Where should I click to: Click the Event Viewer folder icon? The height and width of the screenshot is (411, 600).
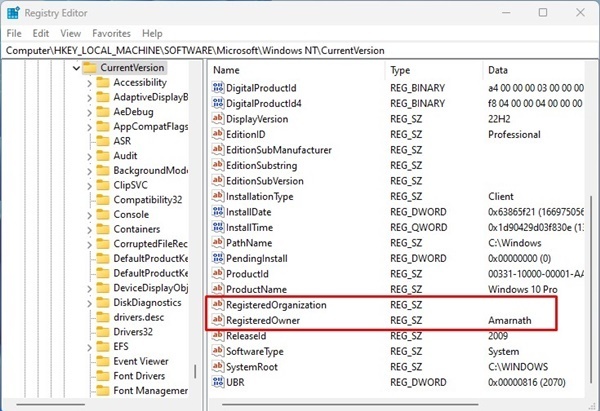[103, 361]
